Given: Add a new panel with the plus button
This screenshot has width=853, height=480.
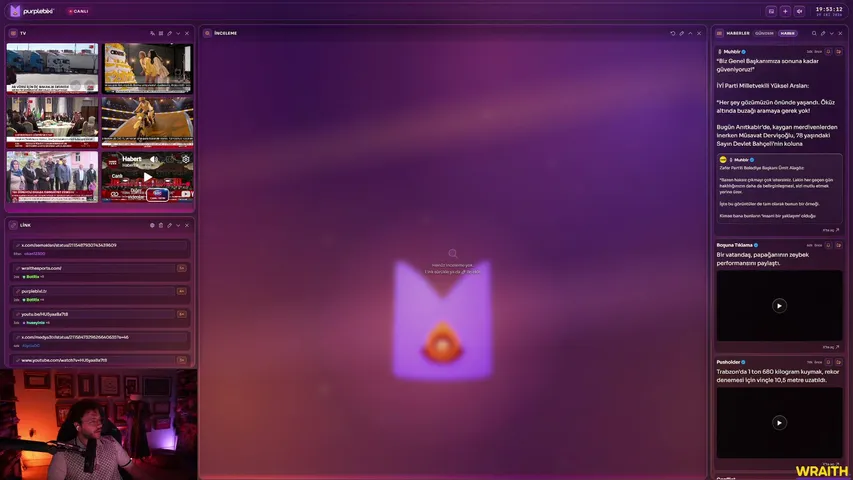Looking at the screenshot, I should pyautogui.click(x=785, y=11).
